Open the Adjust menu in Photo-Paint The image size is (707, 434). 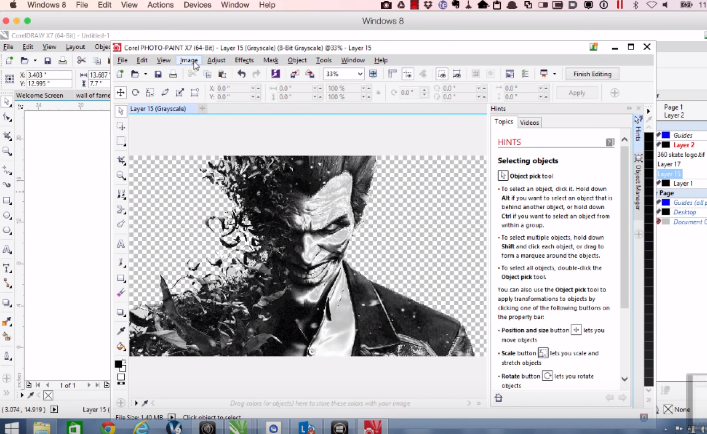click(216, 60)
